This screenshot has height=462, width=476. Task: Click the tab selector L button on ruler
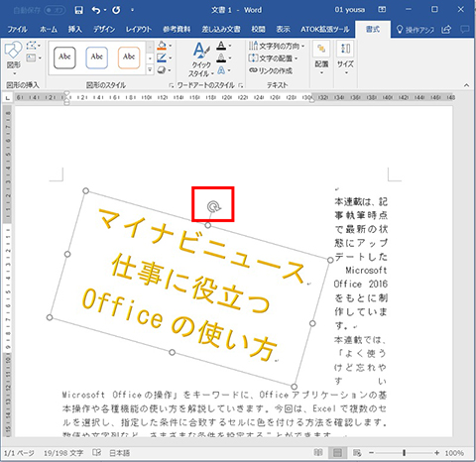(x=7, y=97)
